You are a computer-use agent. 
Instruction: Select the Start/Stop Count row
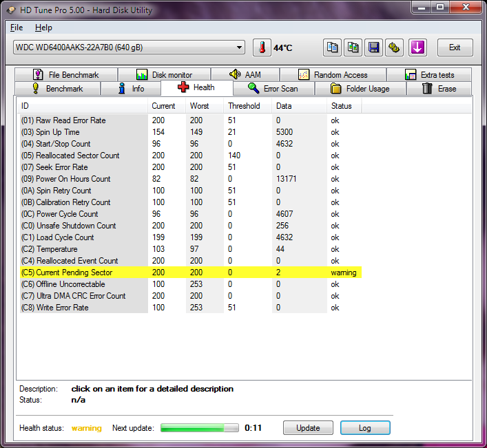click(191, 144)
